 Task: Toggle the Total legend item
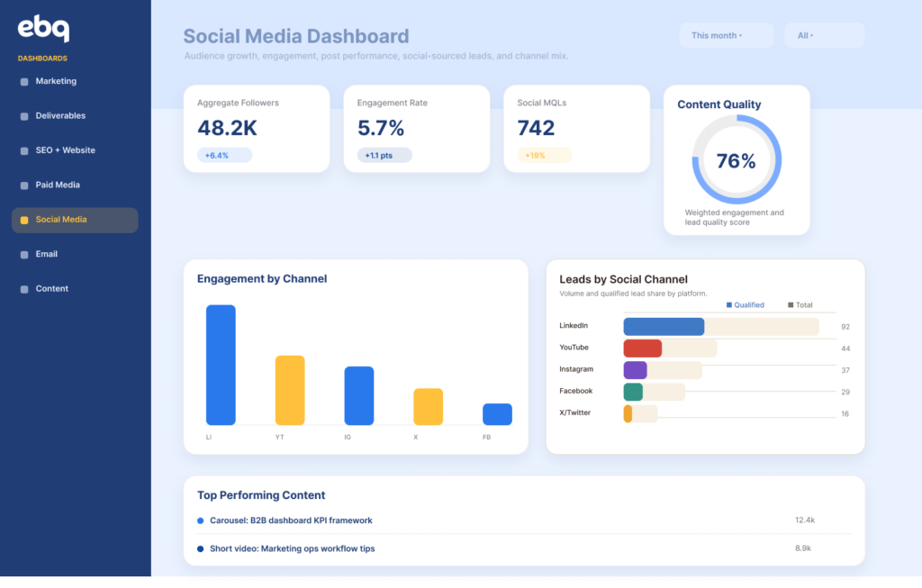[800, 305]
